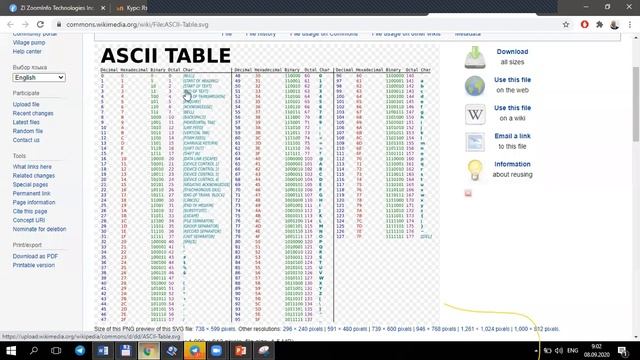The width and height of the screenshot is (640, 360).
Task: Click the Wikipedia W icon
Action: pos(475,114)
